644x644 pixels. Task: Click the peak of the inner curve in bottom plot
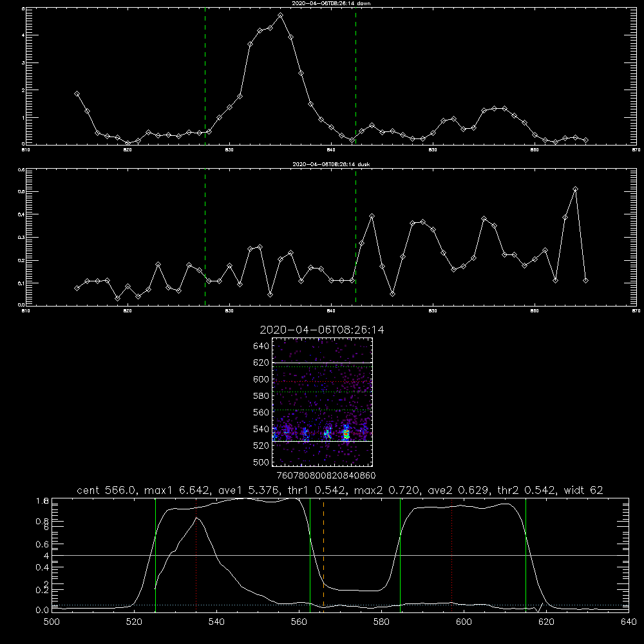pos(196,518)
